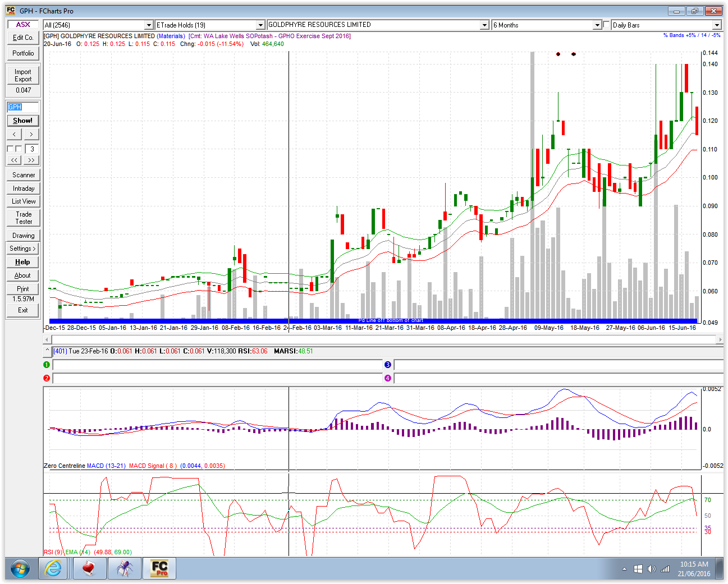Viewport: 728px width, 584px height.
Task: Open the red hearts taskbar app
Action: click(x=89, y=569)
